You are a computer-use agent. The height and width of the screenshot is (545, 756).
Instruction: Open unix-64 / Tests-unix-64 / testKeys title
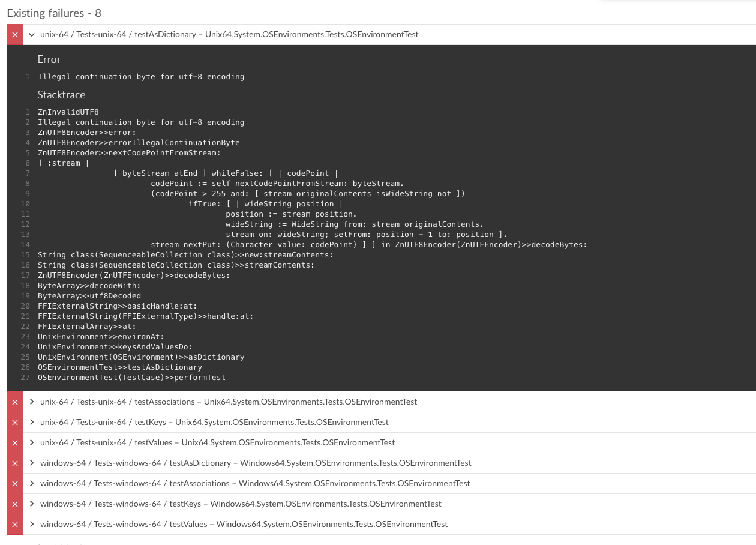(x=214, y=423)
